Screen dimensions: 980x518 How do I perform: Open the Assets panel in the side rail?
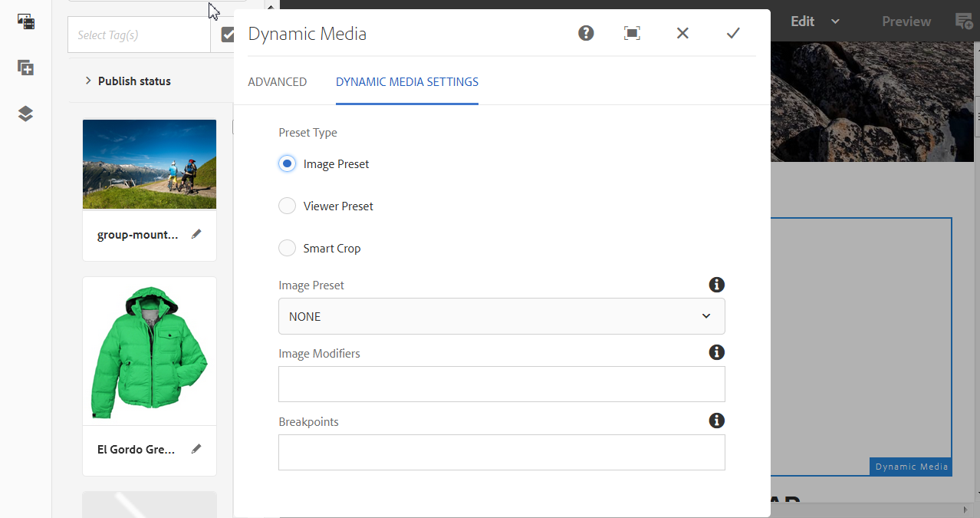[x=26, y=21]
